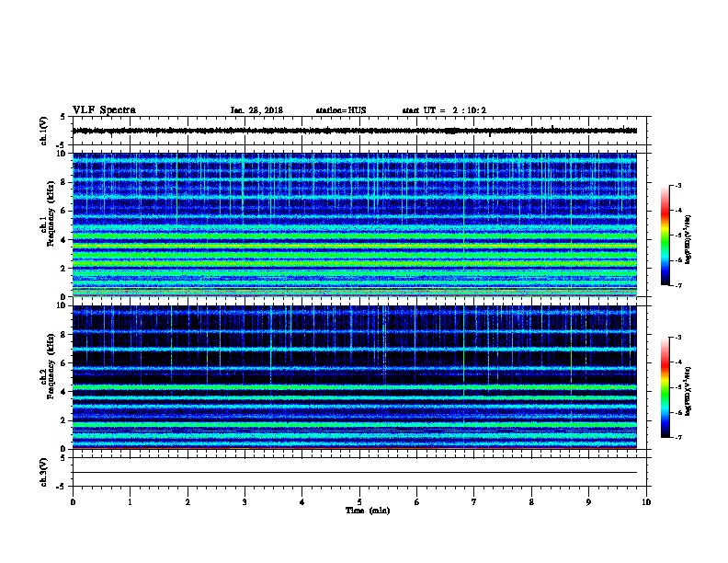Image resolution: width=728 pixels, height=563 pixels.
Task: Click the "ch.1(V)" axis label
Action: pos(44,131)
